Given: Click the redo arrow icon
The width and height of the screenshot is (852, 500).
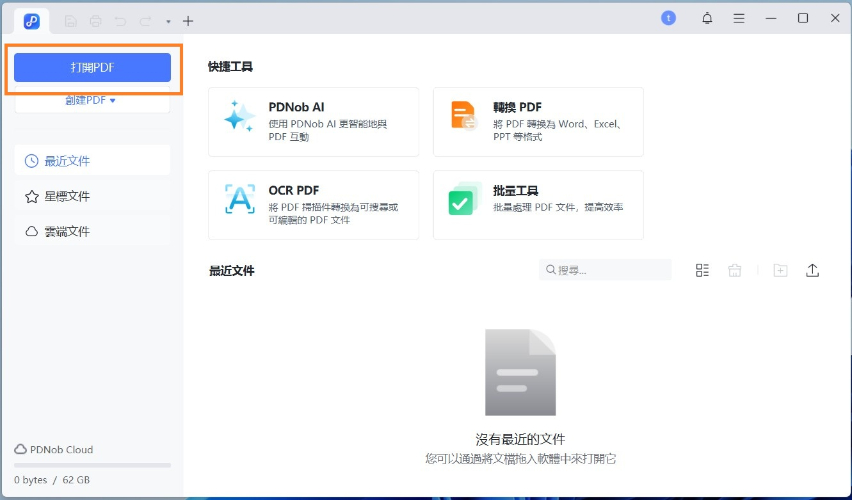Looking at the screenshot, I should pyautogui.click(x=145, y=21).
